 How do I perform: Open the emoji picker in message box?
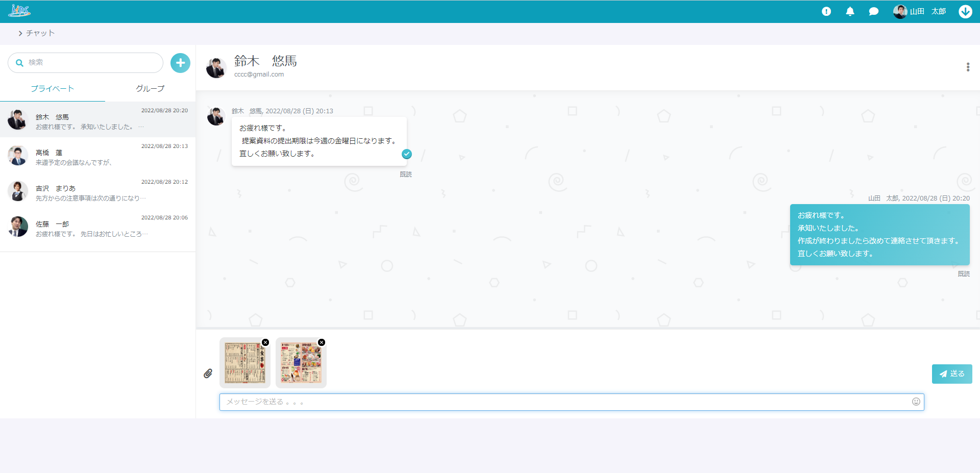tap(916, 402)
